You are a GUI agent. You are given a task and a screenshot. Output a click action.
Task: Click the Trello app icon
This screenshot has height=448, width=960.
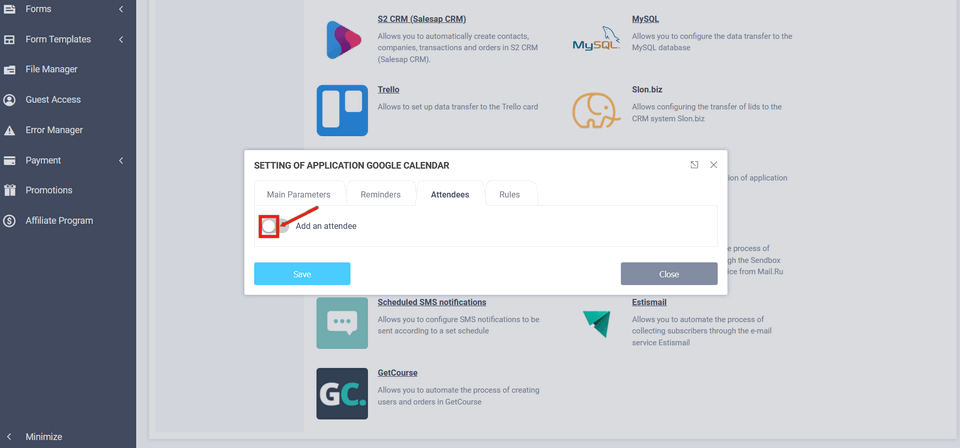pyautogui.click(x=342, y=110)
